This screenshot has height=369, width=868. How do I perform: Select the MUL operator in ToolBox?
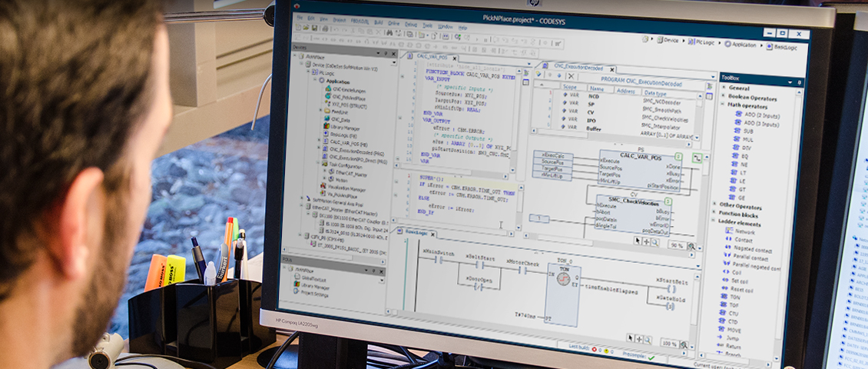click(x=744, y=140)
